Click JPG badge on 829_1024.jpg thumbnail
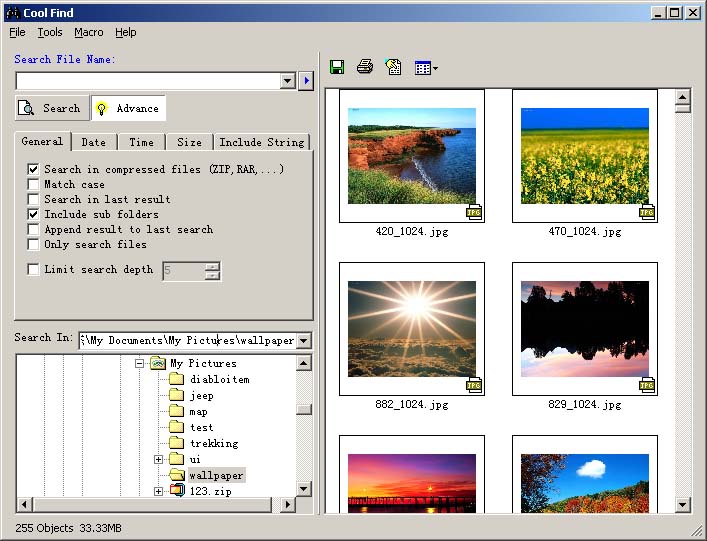The height and width of the screenshot is (541, 707). tap(647, 385)
